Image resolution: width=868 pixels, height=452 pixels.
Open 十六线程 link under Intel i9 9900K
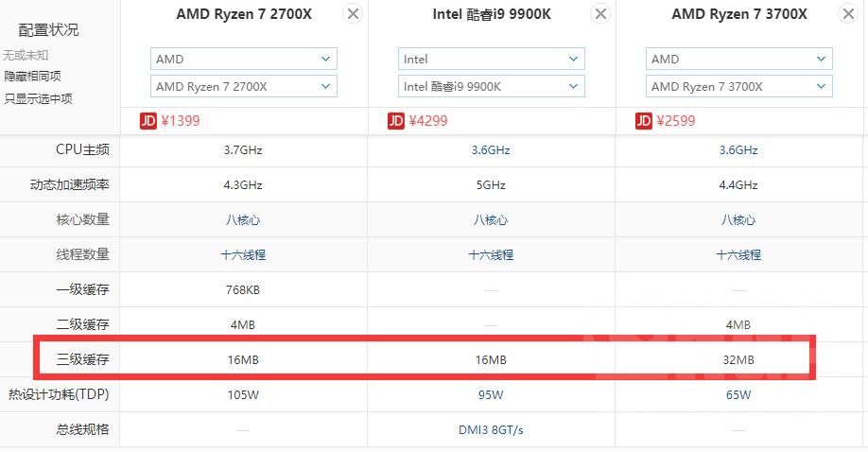(x=491, y=254)
